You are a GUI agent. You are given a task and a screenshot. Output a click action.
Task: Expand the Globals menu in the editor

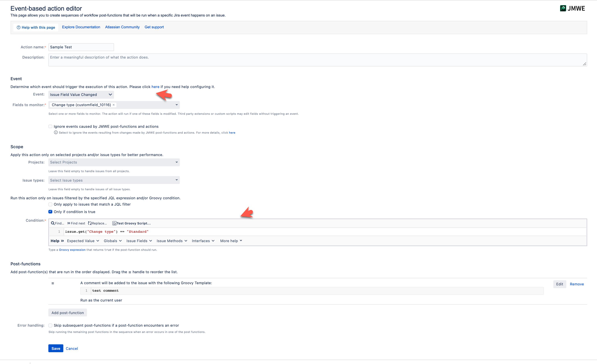[x=112, y=241]
